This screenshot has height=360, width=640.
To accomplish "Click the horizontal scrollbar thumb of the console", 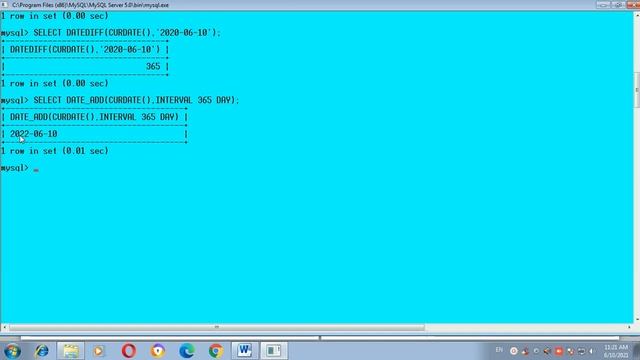I will click(217, 327).
